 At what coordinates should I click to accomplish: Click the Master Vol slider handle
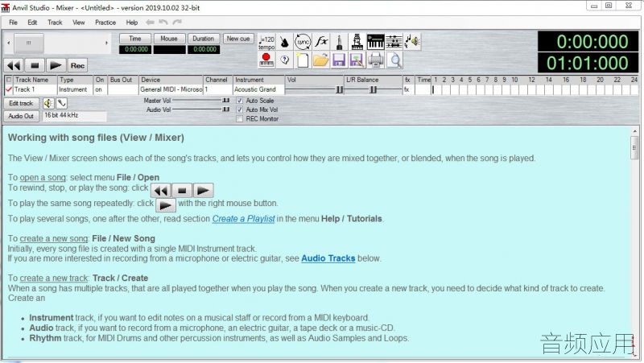click(x=226, y=100)
